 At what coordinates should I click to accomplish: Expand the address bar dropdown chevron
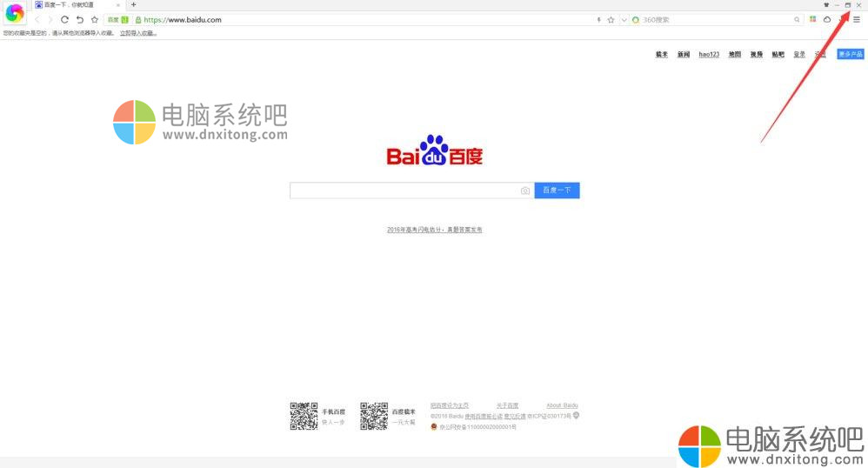coord(624,20)
